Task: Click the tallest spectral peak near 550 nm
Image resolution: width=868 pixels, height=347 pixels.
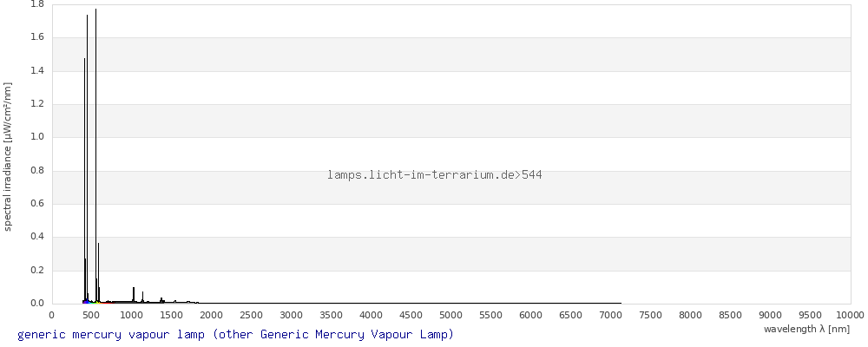Action: (x=95, y=155)
